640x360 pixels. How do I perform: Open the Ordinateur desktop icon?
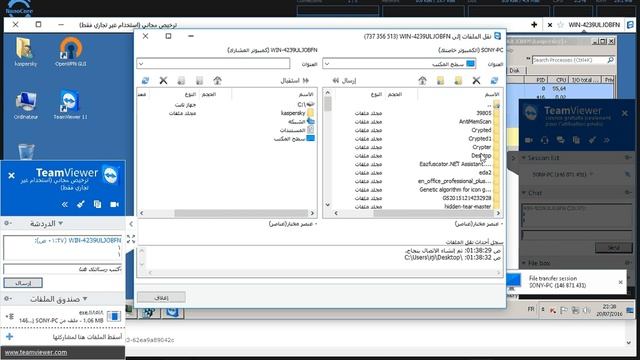pyautogui.click(x=26, y=105)
